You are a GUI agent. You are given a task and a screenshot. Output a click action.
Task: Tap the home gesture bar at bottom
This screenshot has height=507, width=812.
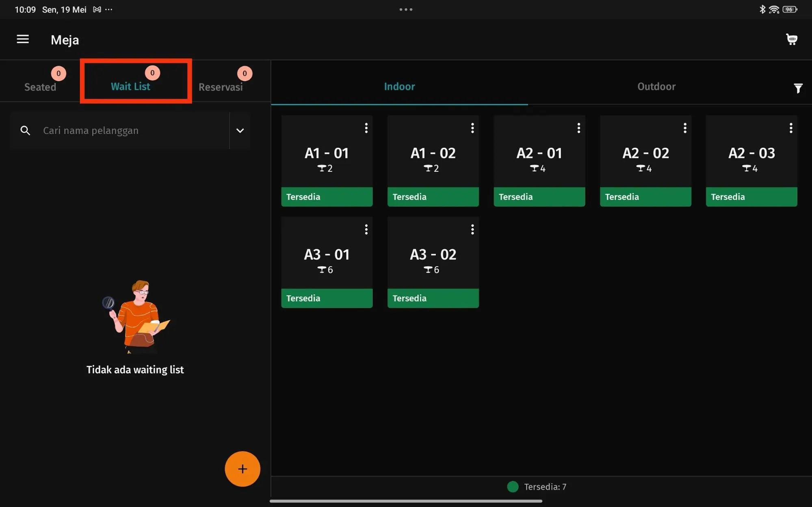406,501
